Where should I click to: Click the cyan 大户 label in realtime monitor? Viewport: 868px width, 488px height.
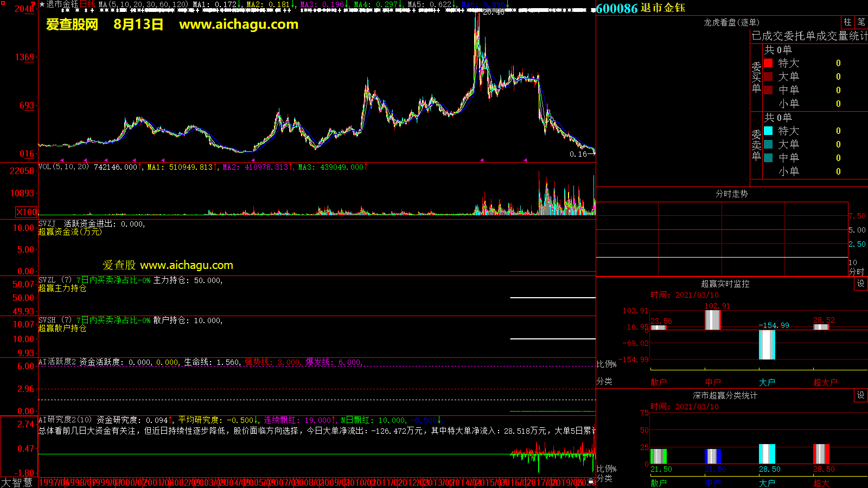[767, 382]
